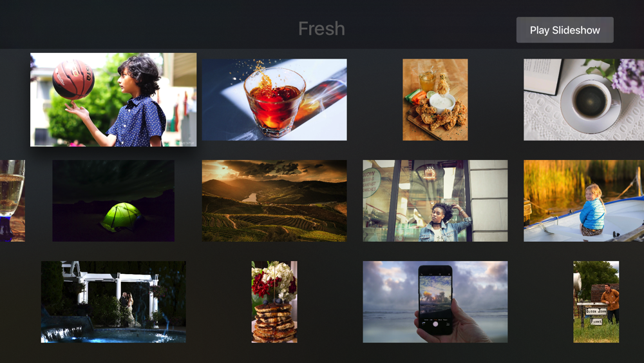Click the basketball in the focused photo
The height and width of the screenshot is (363, 644).
click(x=73, y=80)
